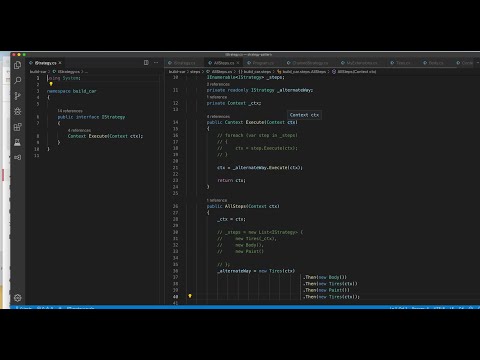Click the split editor icon in left group
Image resolution: width=480 pixels, height=360 pixels.
point(146,63)
